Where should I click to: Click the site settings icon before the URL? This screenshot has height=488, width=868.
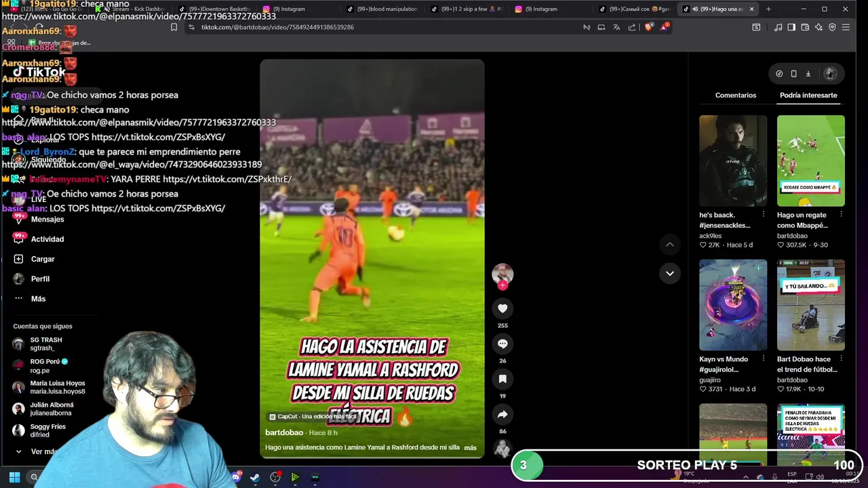tap(192, 27)
